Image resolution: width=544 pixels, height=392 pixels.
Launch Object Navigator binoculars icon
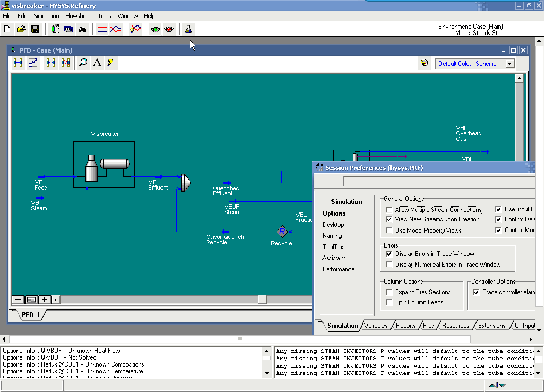[x=82, y=29]
